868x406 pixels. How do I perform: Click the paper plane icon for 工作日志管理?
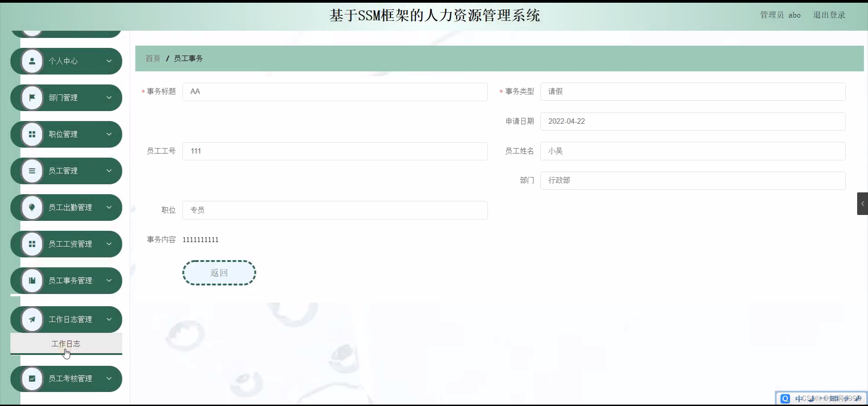[32, 319]
